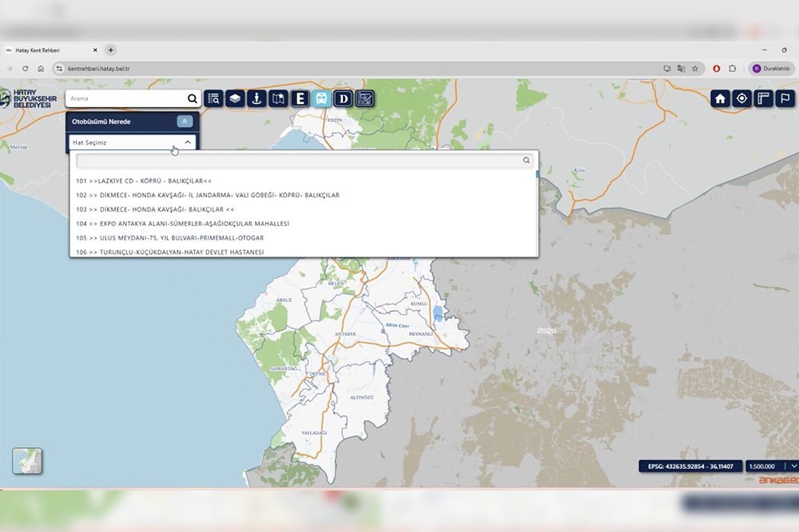Click the home extent icon
This screenshot has width=799, height=532.
720,98
